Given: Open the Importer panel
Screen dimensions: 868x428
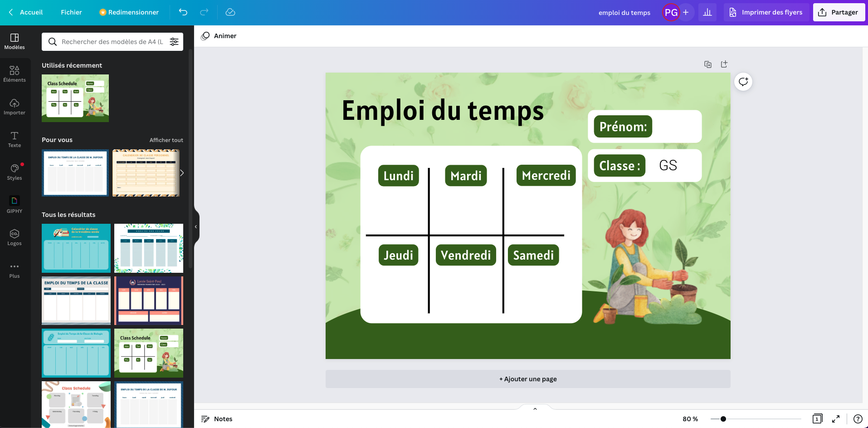Looking at the screenshot, I should point(15,106).
